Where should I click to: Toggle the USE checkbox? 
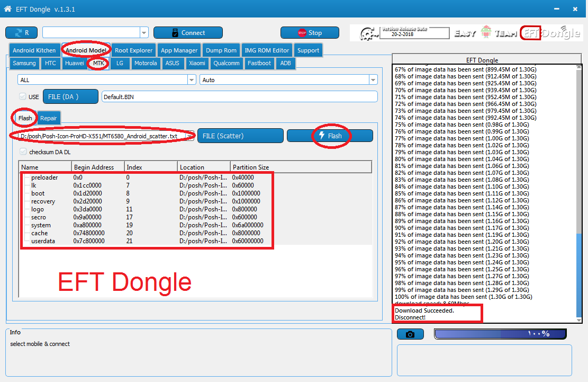23,96
